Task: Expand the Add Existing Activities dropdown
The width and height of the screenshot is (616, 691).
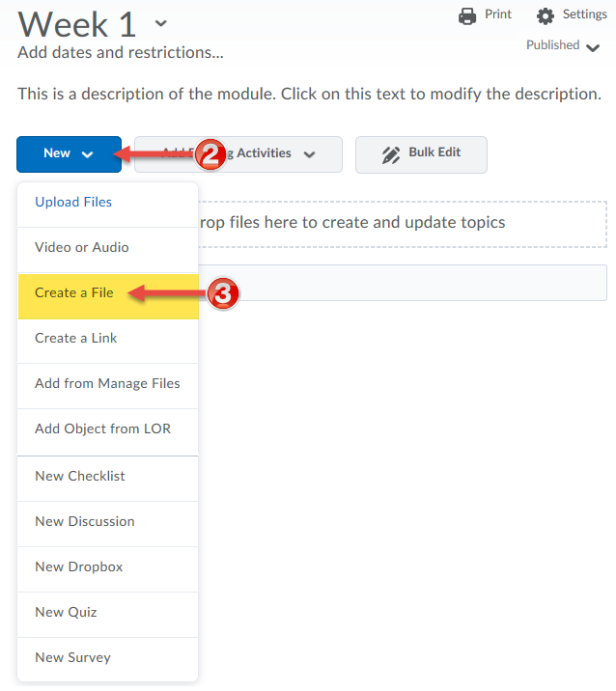Action: click(x=238, y=154)
